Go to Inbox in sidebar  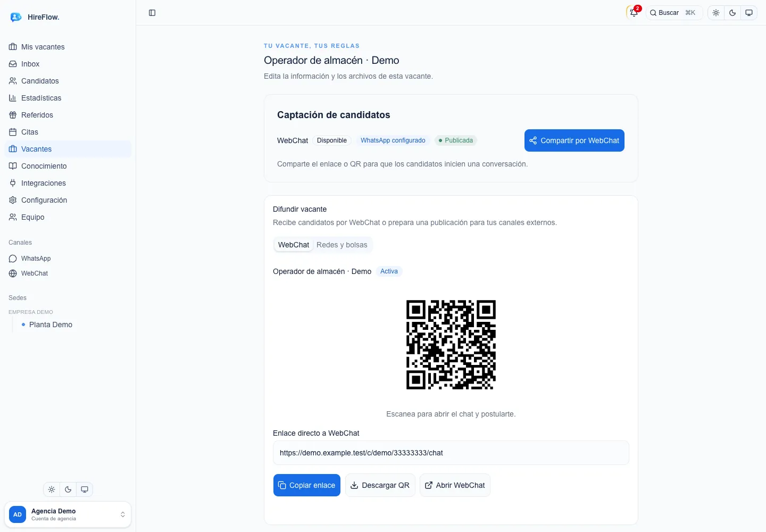pyautogui.click(x=68, y=64)
